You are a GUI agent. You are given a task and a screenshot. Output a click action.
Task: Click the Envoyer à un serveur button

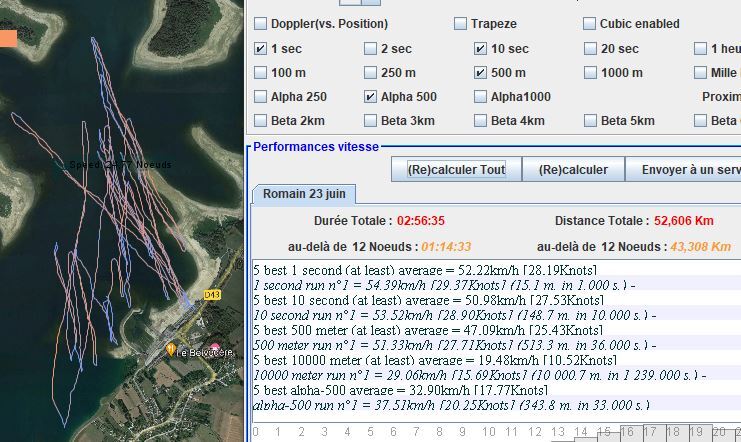[683, 169]
